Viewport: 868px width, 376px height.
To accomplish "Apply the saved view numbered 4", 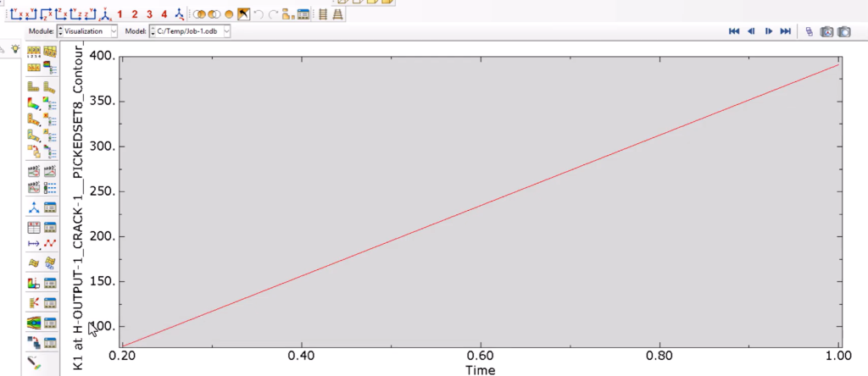I will [x=164, y=14].
